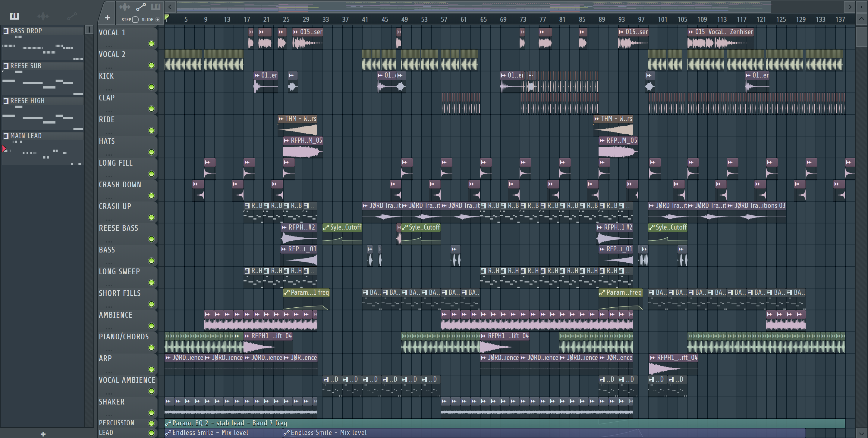Mute the REESE BASS track
The height and width of the screenshot is (438, 868).
click(151, 239)
